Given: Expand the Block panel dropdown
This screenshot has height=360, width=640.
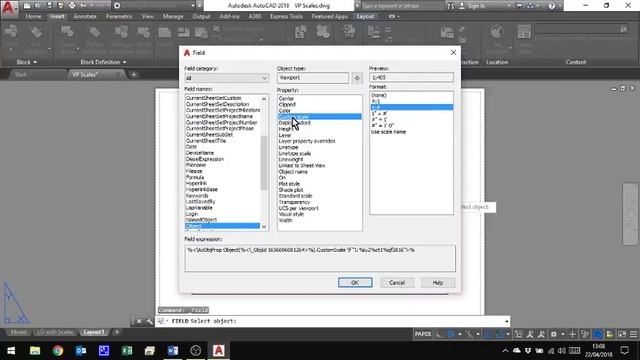Looking at the screenshot, I should click(27, 62).
